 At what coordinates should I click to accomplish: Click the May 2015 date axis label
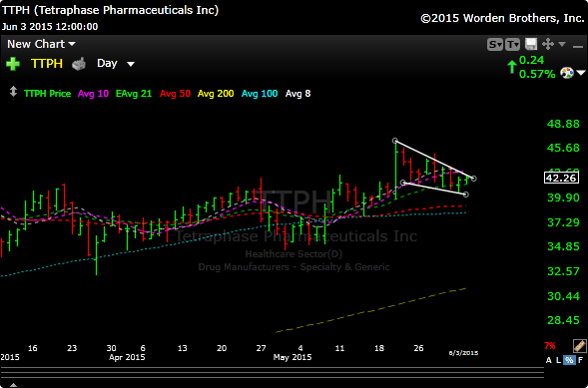tap(293, 357)
